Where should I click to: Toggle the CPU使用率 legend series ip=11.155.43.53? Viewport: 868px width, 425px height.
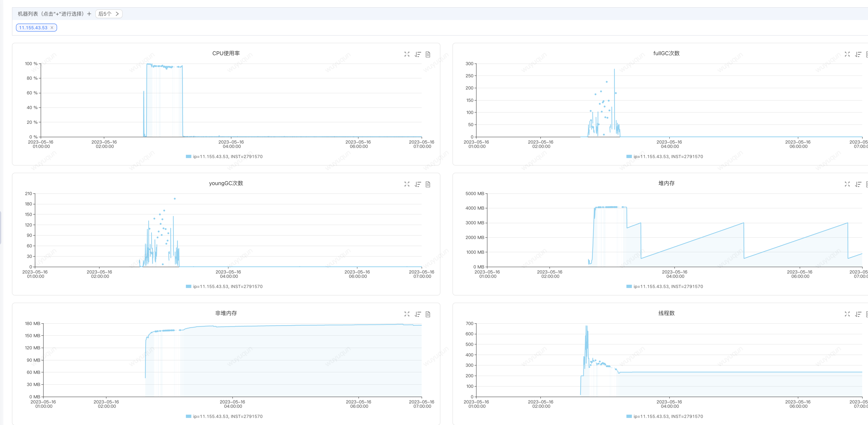pos(227,157)
